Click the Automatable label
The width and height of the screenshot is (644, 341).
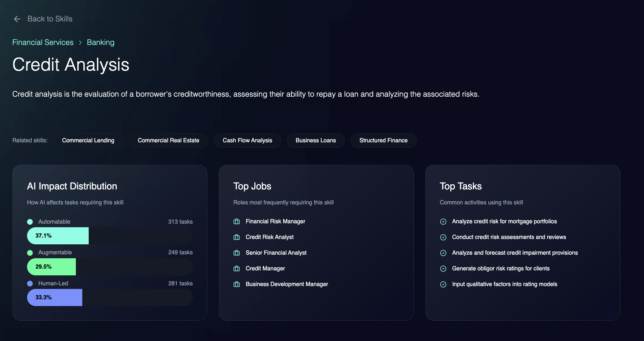(54, 222)
